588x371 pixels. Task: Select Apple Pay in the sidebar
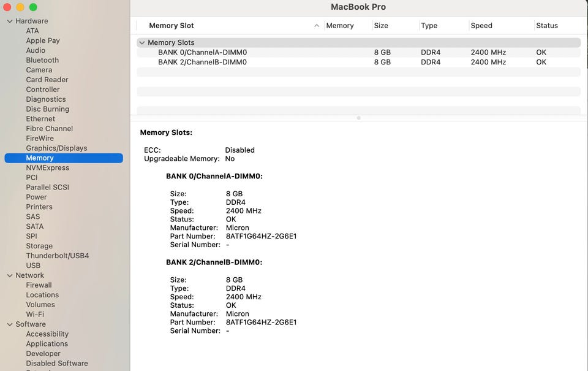pos(43,40)
